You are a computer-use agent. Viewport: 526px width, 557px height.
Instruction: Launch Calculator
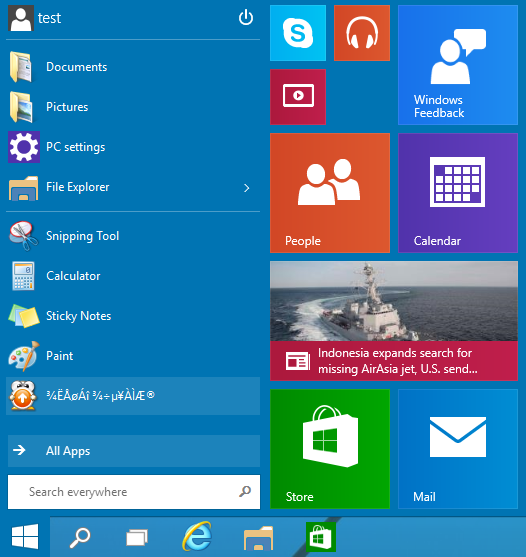pyautogui.click(x=133, y=276)
